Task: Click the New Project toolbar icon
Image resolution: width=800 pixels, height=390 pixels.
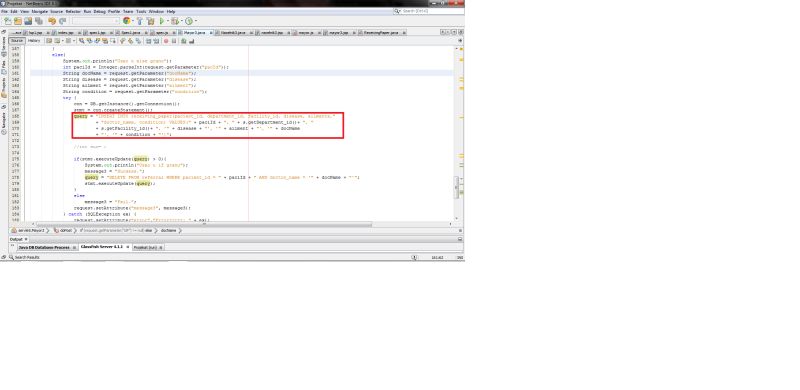Action: (x=18, y=21)
